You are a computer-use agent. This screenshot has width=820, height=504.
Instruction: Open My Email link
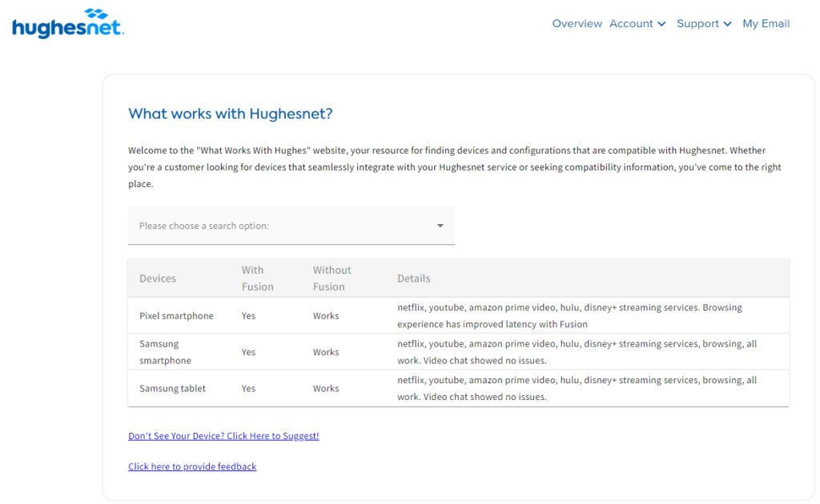coord(766,24)
